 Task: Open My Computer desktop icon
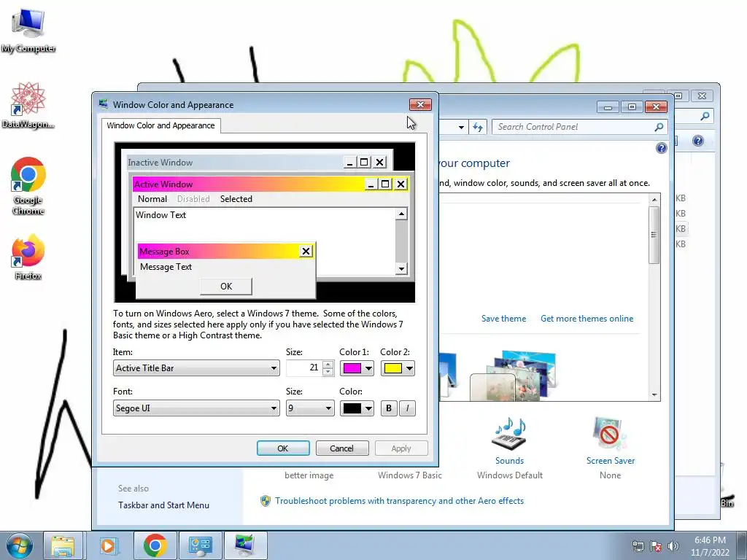click(28, 29)
